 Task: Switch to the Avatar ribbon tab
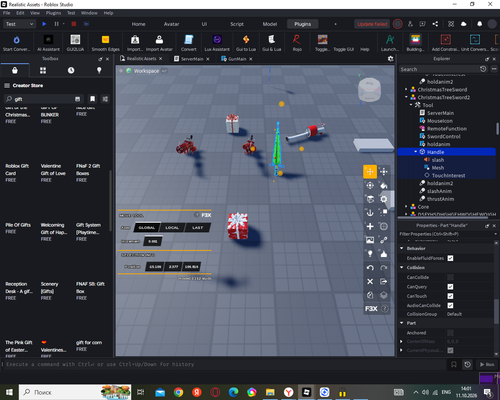pos(171,24)
